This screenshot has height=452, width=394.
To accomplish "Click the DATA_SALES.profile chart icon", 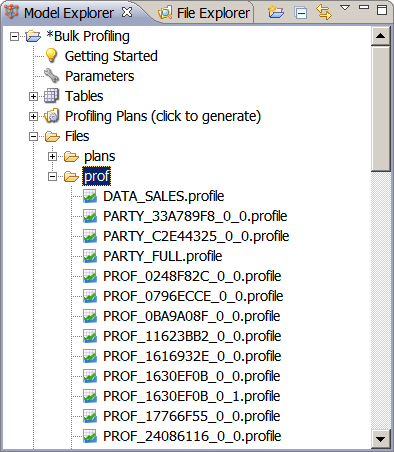I will tap(90, 196).
